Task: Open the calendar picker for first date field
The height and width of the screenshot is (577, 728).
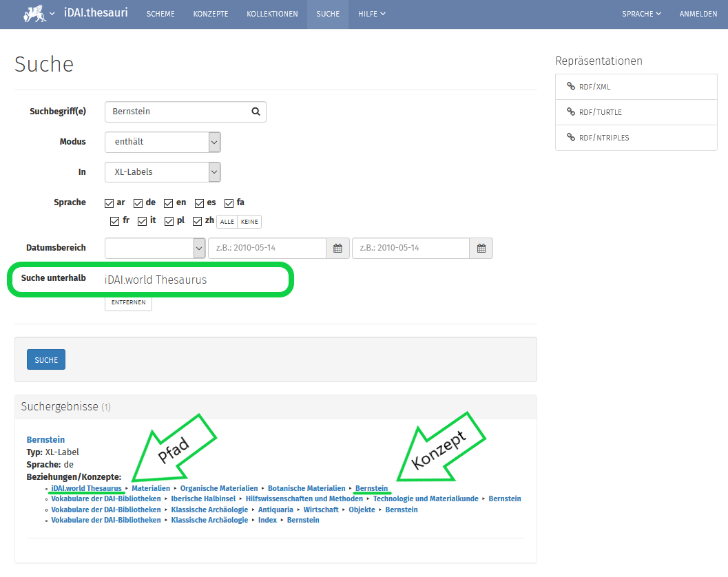Action: [337, 248]
